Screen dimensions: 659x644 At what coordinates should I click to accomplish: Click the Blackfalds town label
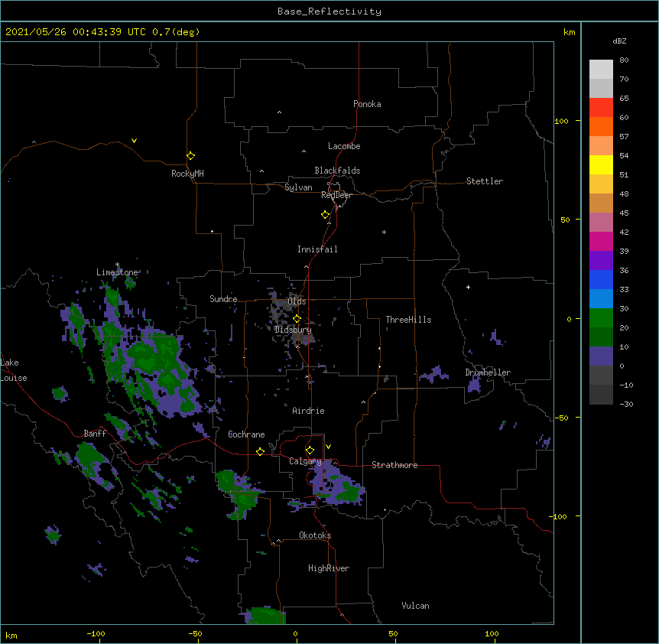click(337, 171)
